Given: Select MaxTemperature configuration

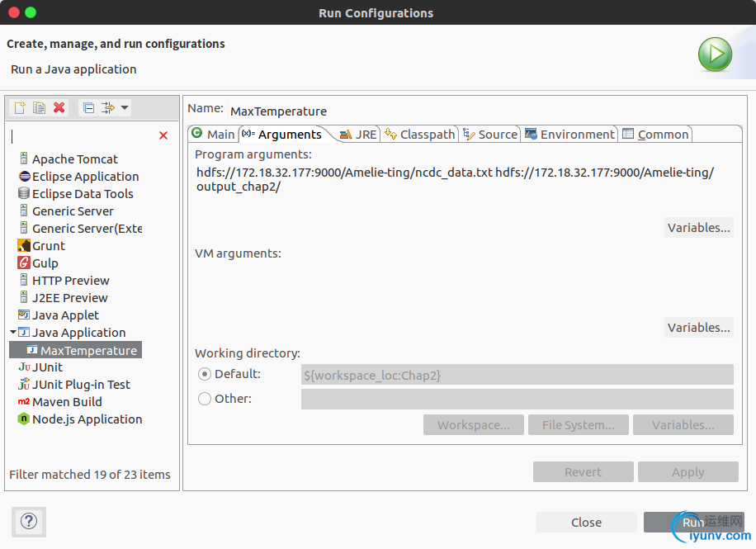Looking at the screenshot, I should point(76,350).
